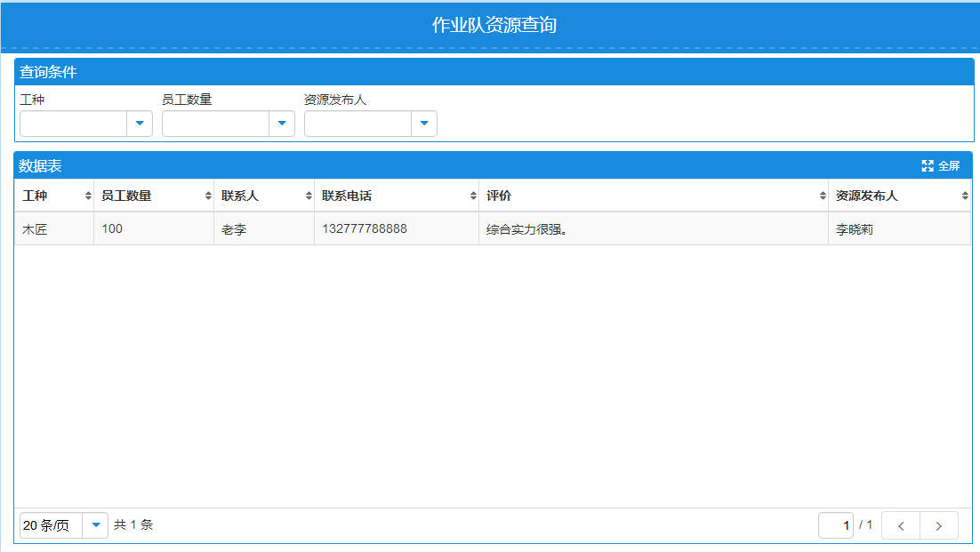This screenshot has width=980, height=552.
Task: Click phone number 132777788888 cell
Action: point(365,228)
